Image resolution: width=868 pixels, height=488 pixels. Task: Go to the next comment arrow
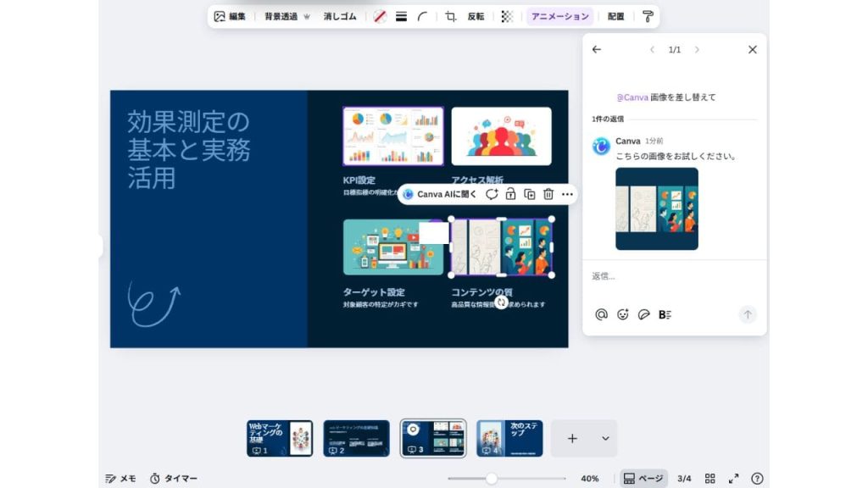(697, 50)
